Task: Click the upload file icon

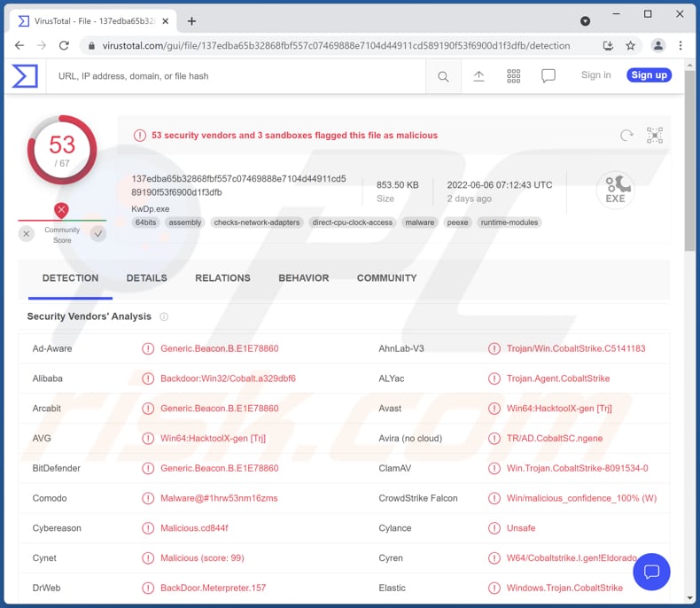Action: tap(478, 76)
